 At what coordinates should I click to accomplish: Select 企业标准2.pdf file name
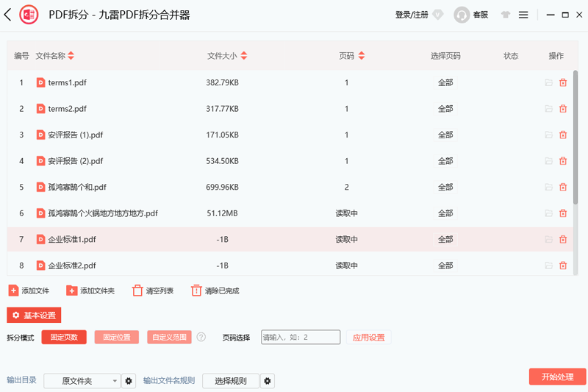tap(72, 266)
